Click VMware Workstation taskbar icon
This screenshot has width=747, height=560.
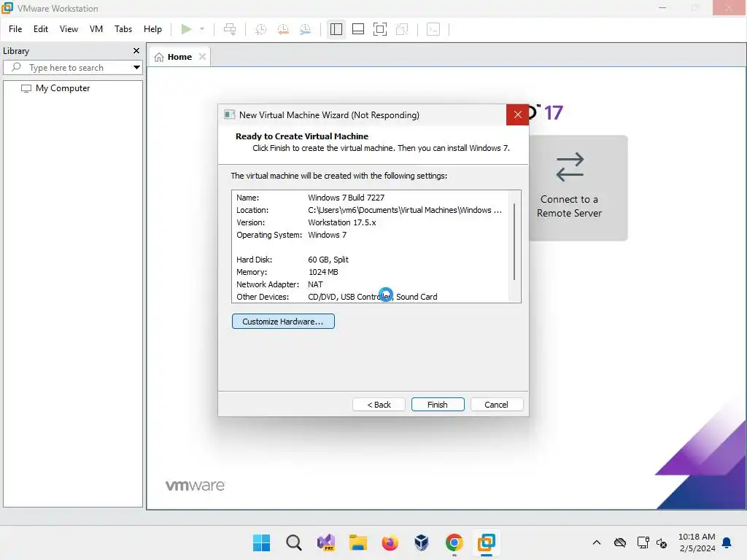[487, 542]
